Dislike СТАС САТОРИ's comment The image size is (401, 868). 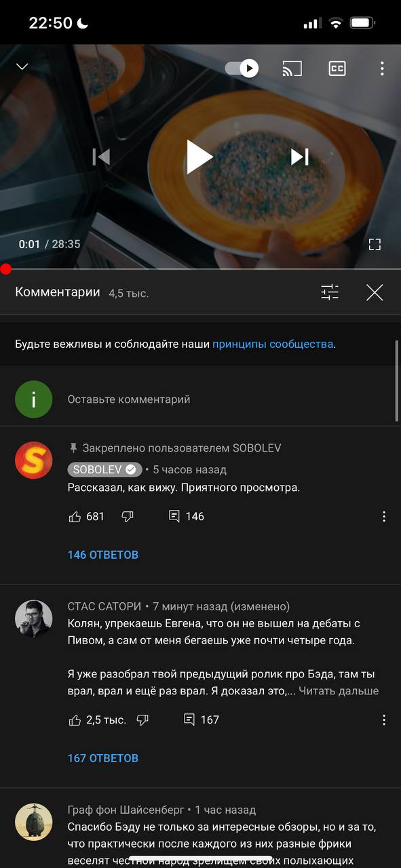pos(142,719)
